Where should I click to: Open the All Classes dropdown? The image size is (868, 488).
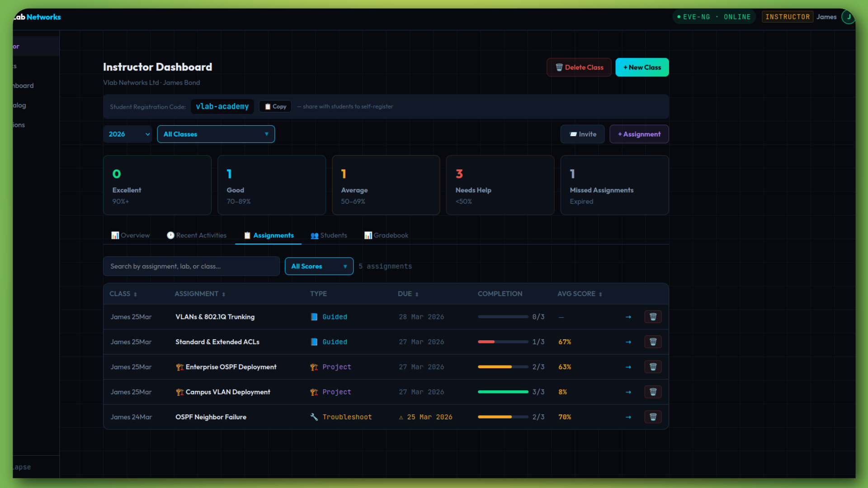(216, 134)
